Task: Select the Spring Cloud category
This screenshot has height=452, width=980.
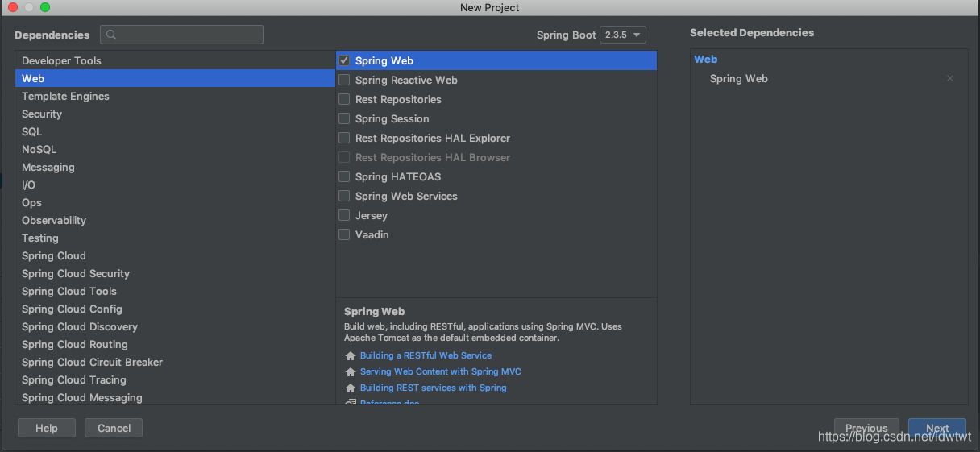Action: pyautogui.click(x=175, y=255)
